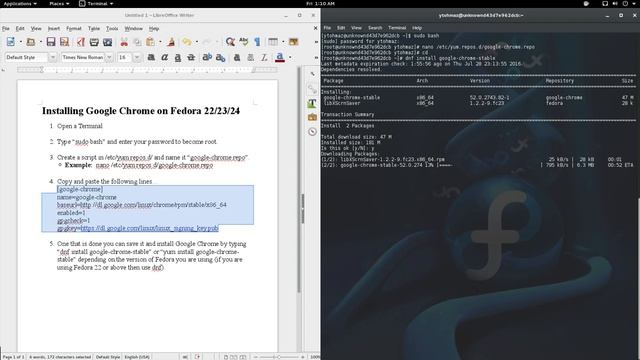The height and width of the screenshot is (360, 640).
Task: Export the document directly as PDF
Action: pos(81,42)
